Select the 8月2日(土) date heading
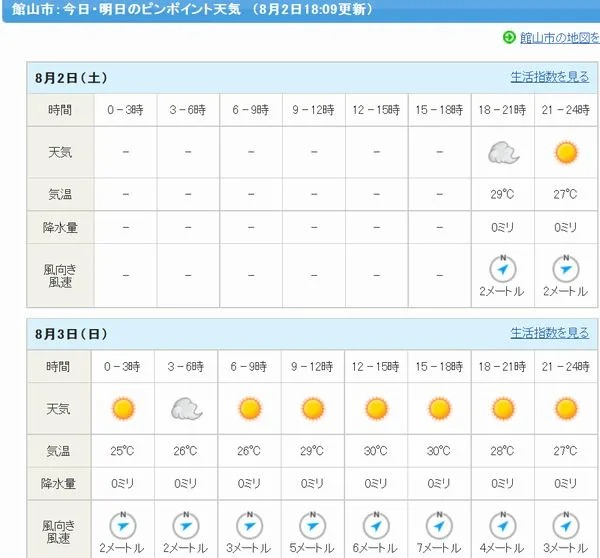Screen dimensions: 600x558 (71, 78)
